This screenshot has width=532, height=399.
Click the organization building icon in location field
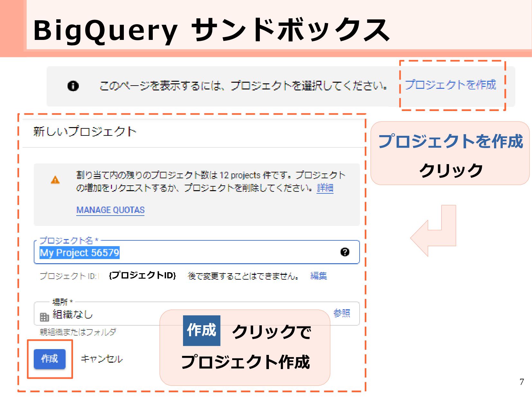44,317
